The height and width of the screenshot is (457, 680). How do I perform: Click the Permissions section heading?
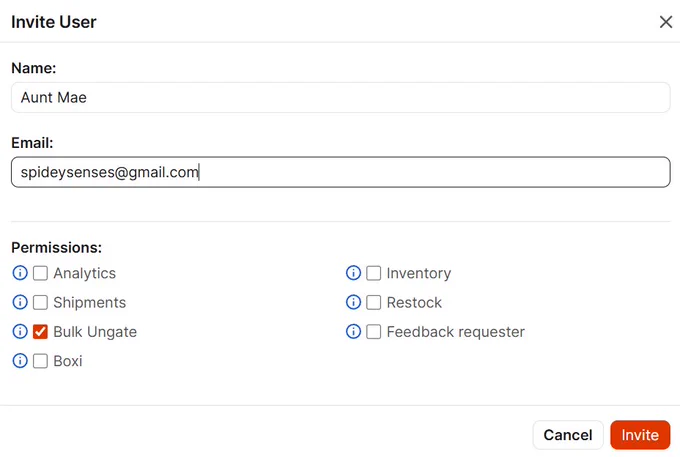click(56, 248)
